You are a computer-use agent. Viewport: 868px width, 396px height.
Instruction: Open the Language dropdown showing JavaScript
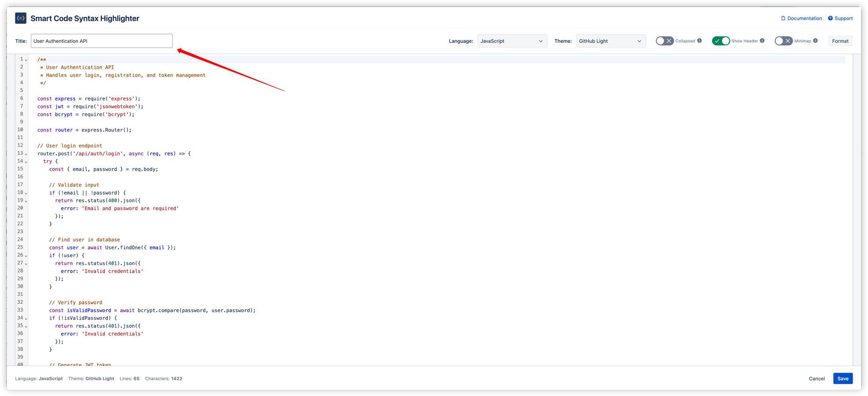[512, 40]
